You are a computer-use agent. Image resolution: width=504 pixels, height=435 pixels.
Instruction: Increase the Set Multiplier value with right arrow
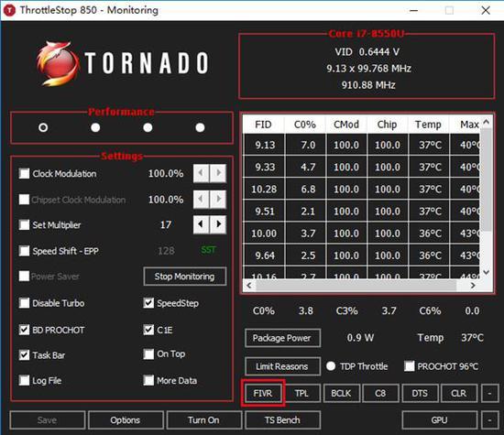218,224
